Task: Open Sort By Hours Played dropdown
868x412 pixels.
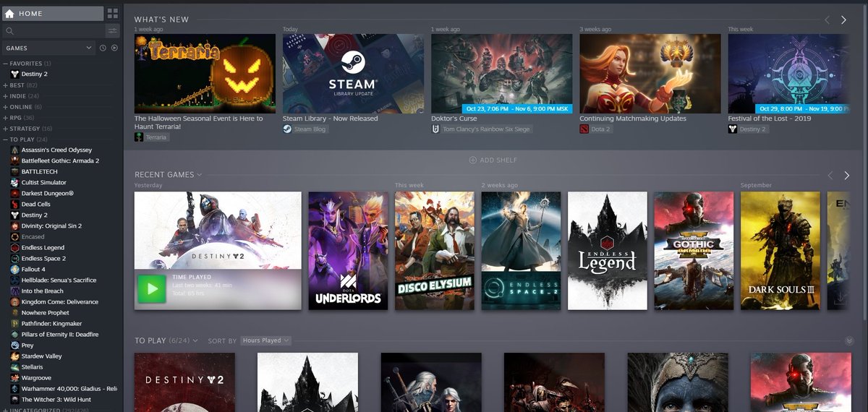Action: point(265,340)
